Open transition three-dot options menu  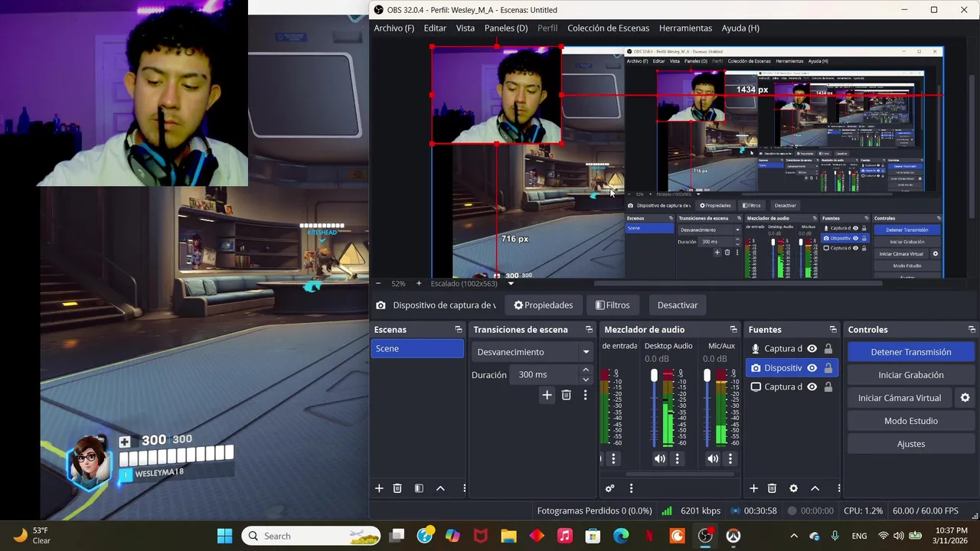(586, 395)
